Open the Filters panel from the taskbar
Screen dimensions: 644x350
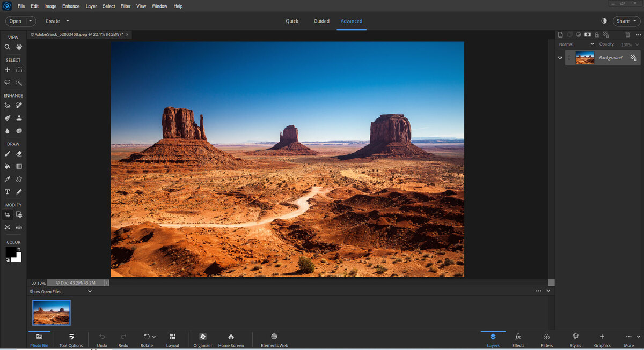point(547,340)
